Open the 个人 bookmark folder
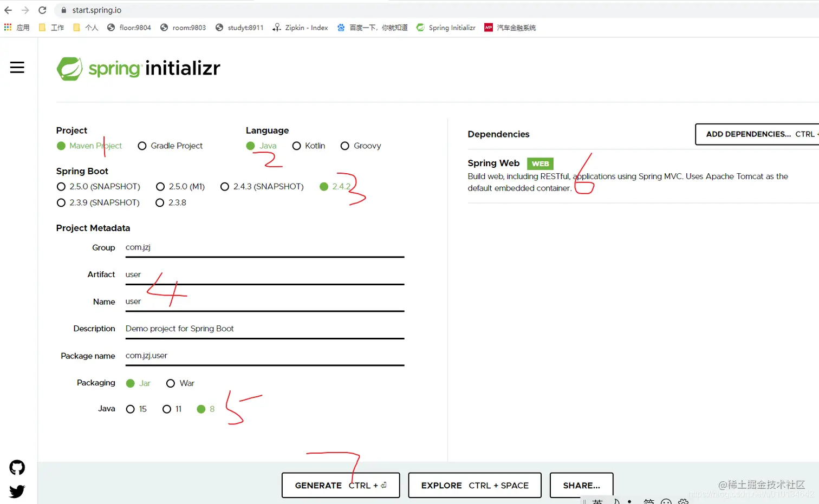 (86, 28)
